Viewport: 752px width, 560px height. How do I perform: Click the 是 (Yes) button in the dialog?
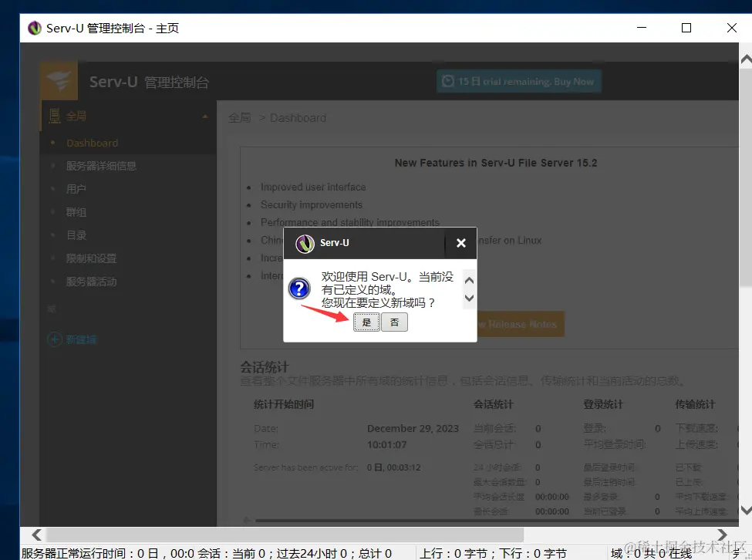(366, 322)
